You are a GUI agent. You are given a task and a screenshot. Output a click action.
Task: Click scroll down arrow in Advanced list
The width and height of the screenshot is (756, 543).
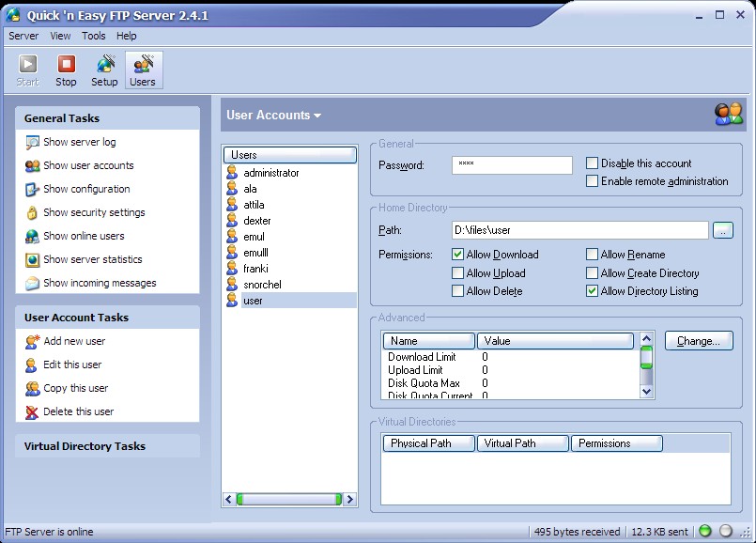(646, 391)
